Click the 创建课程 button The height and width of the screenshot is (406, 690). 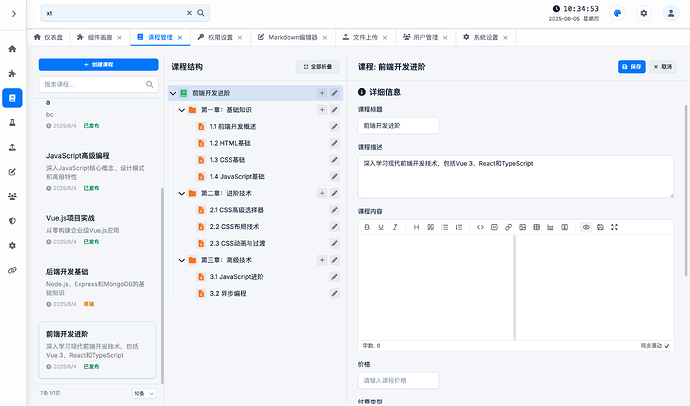coord(99,65)
